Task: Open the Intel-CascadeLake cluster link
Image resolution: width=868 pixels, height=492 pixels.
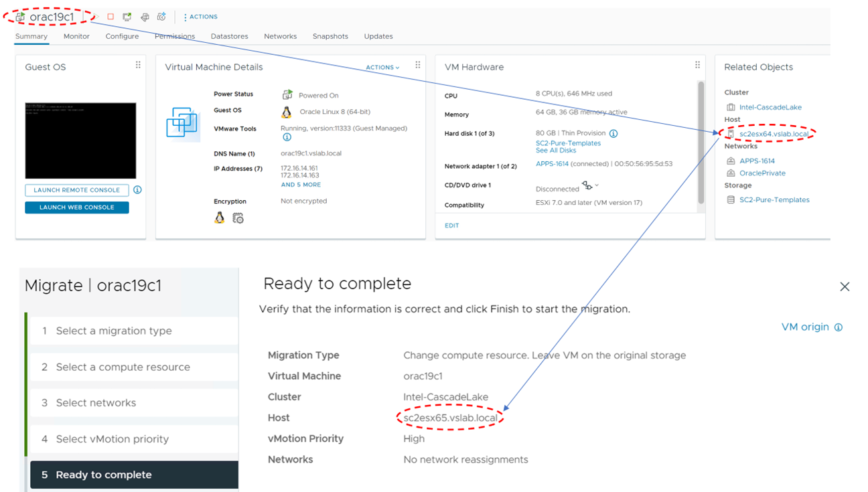Action: [770, 107]
